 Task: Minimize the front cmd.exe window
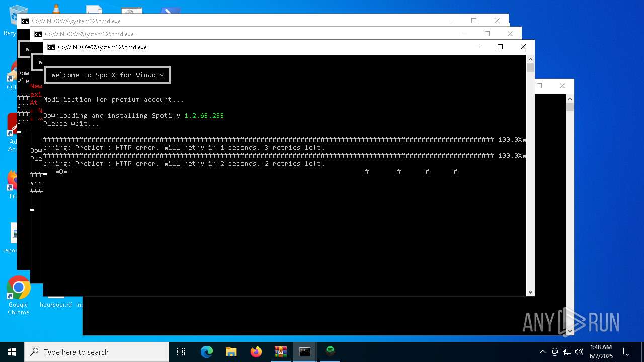477,47
